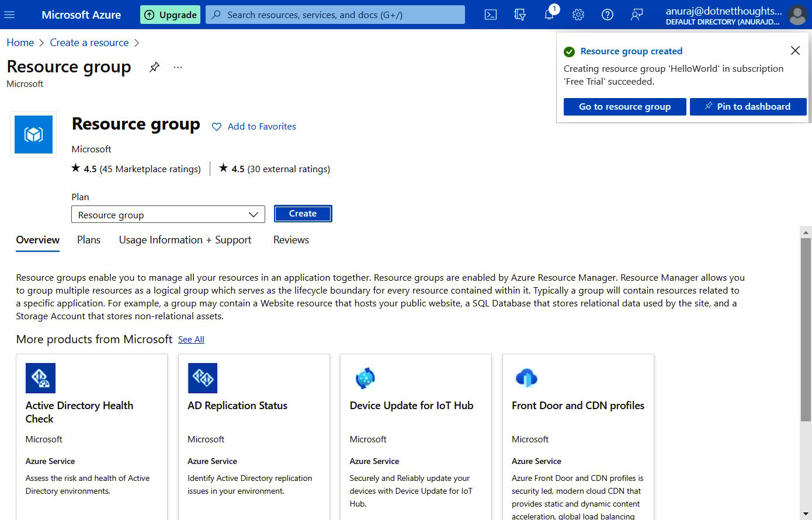This screenshot has width=812, height=520.
Task: Click the scrollbar down arrow
Action: coord(806,514)
